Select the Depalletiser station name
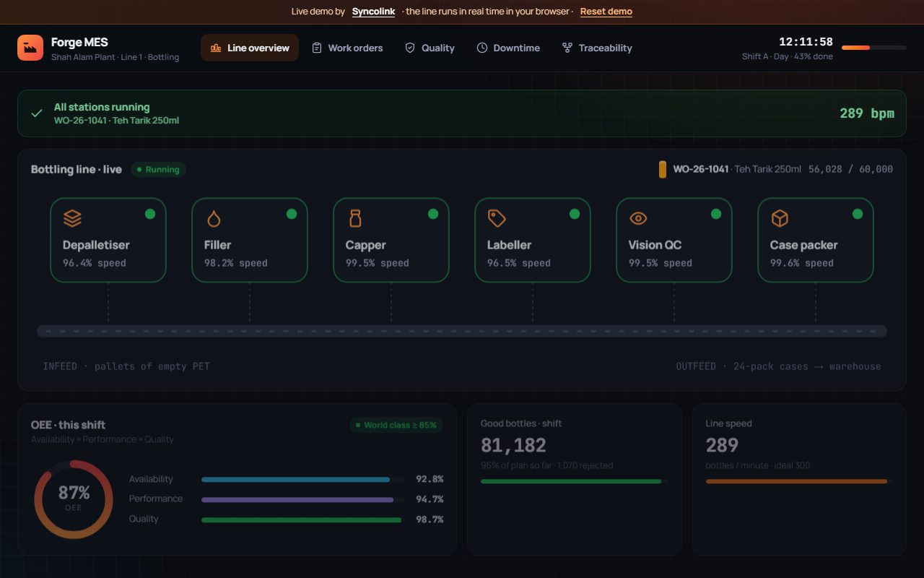Image resolution: width=924 pixels, height=578 pixels. tap(96, 245)
